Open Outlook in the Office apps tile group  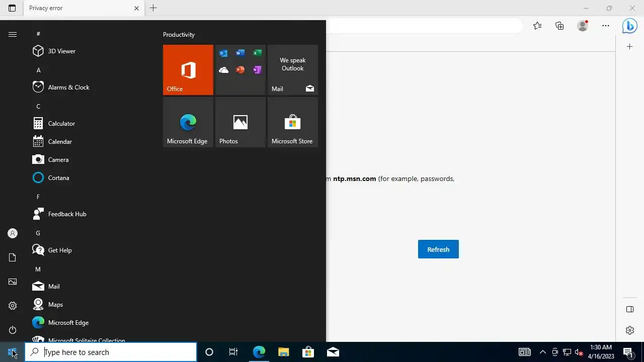tap(223, 53)
